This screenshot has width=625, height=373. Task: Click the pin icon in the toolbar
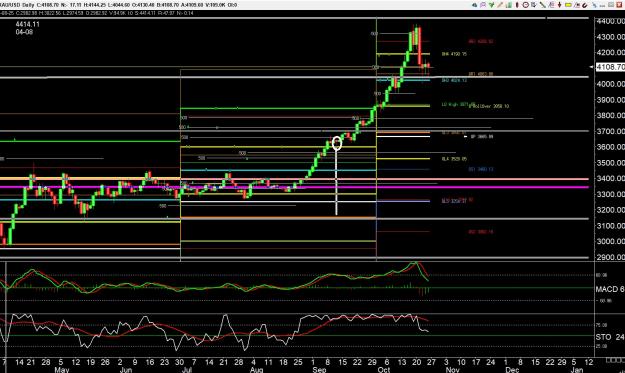click(x=595, y=5)
